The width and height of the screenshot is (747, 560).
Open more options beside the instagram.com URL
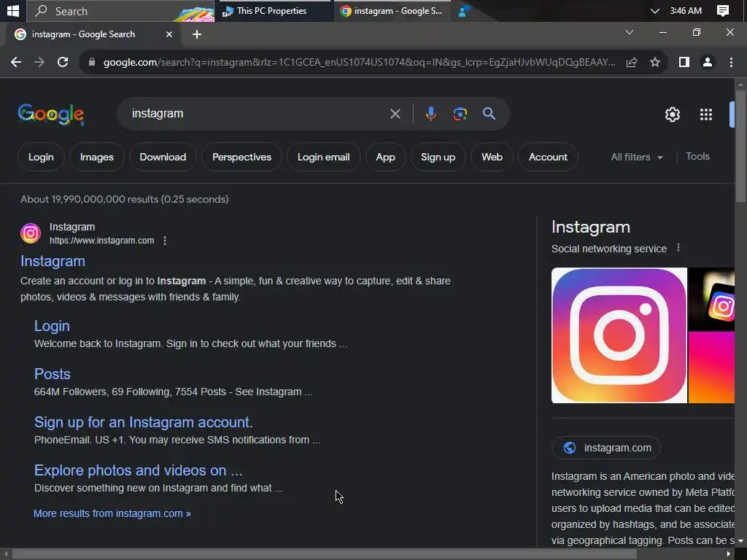point(165,241)
